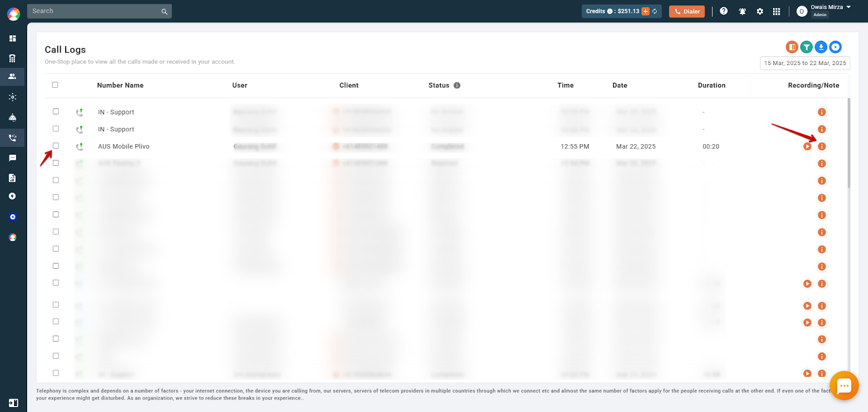The width and height of the screenshot is (868, 412).
Task: Open the dial pad numbers sidebar icon
Action: [x=12, y=59]
